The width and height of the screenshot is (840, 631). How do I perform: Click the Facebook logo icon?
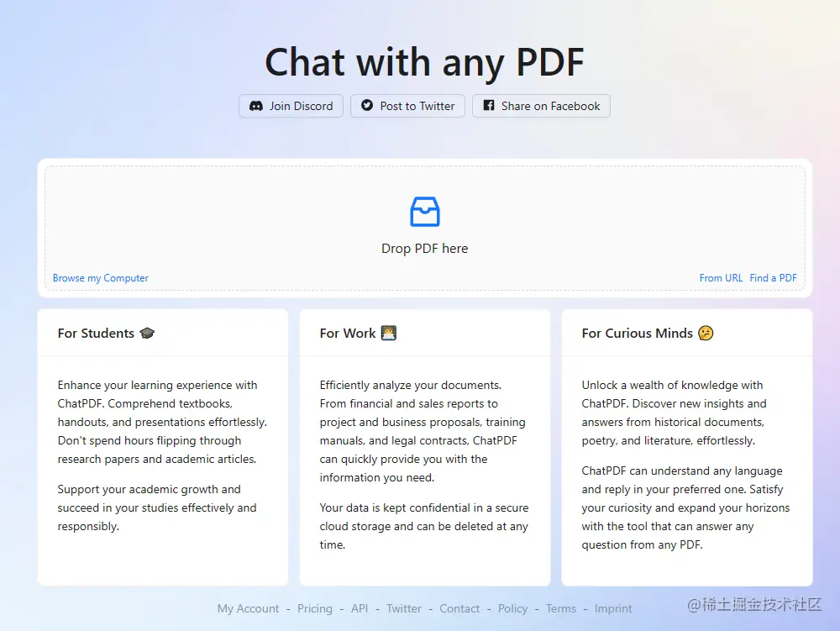click(x=489, y=105)
